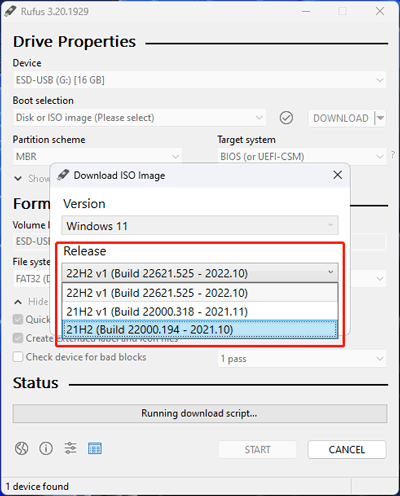Viewport: 400px width, 496px height.
Task: Open the Windows 11 Version combo box
Action: (x=200, y=226)
